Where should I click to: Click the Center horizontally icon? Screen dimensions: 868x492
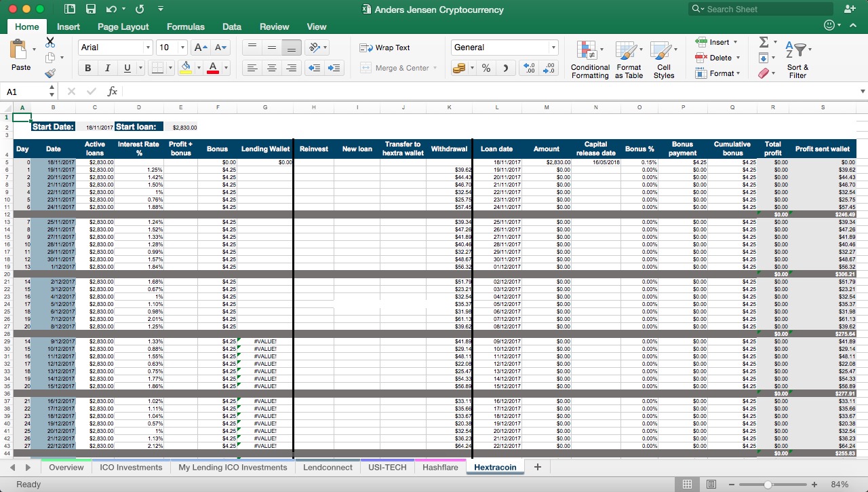pos(272,68)
